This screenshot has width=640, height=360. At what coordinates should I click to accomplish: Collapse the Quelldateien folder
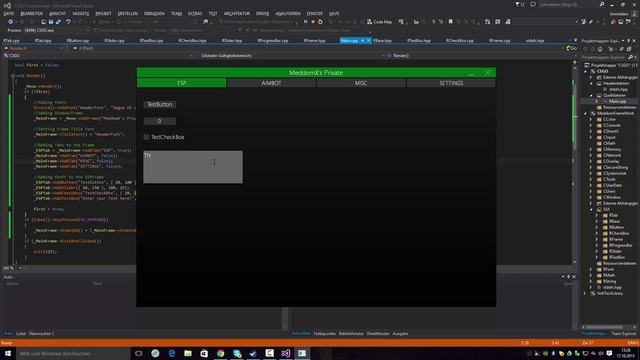click(x=591, y=95)
